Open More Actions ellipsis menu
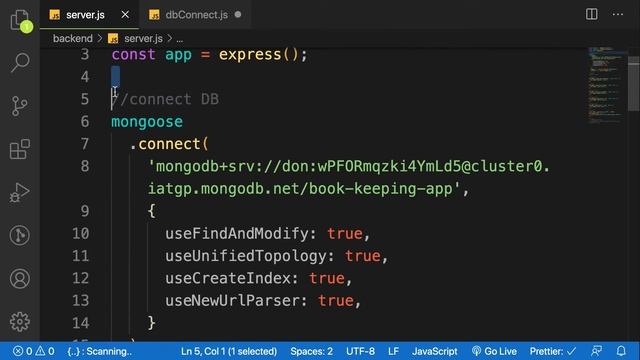This screenshot has width=640, height=360. pyautogui.click(x=618, y=14)
